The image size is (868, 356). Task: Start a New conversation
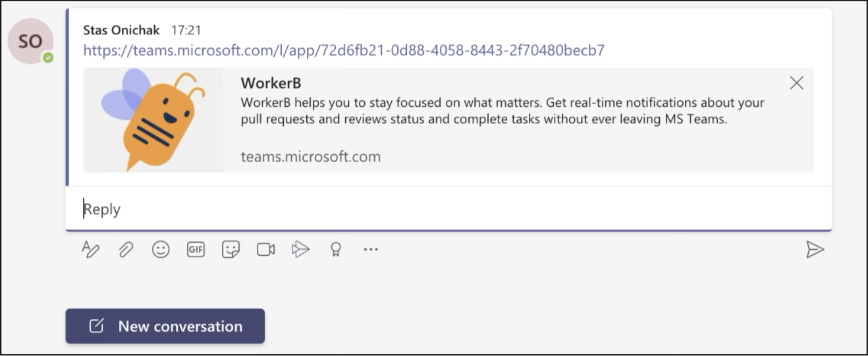pos(165,326)
